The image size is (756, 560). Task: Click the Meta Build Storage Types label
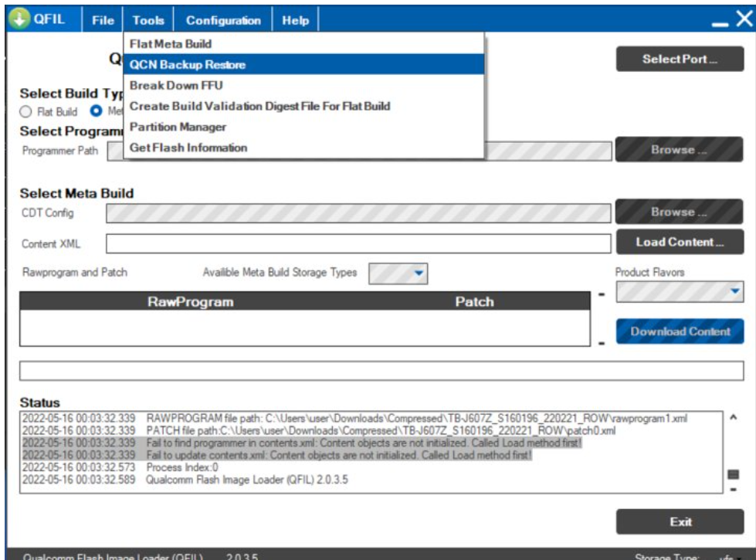(x=280, y=272)
